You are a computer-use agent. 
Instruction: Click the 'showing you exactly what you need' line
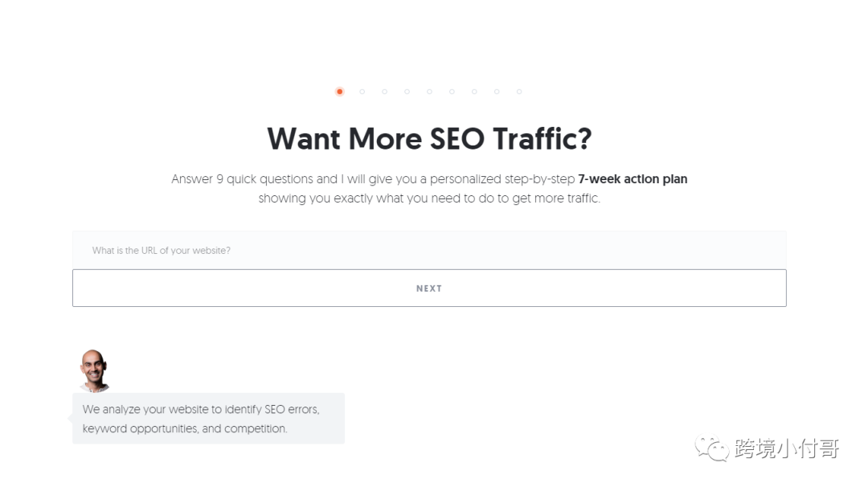coord(429,198)
